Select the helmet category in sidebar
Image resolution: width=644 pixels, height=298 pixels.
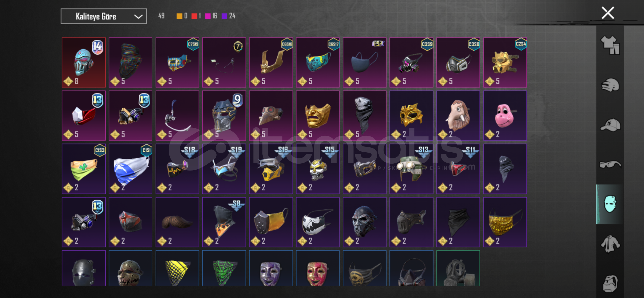610,85
